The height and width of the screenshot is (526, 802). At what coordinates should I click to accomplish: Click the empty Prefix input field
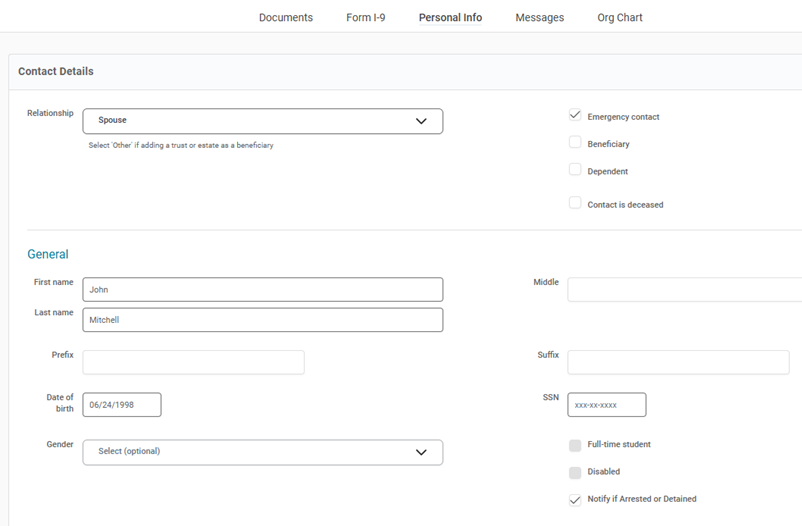click(x=193, y=362)
